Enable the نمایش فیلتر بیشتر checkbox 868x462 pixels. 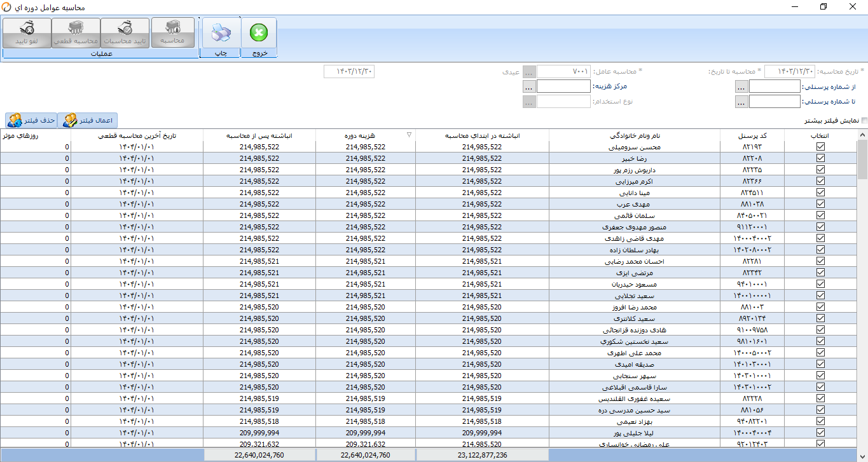point(864,120)
